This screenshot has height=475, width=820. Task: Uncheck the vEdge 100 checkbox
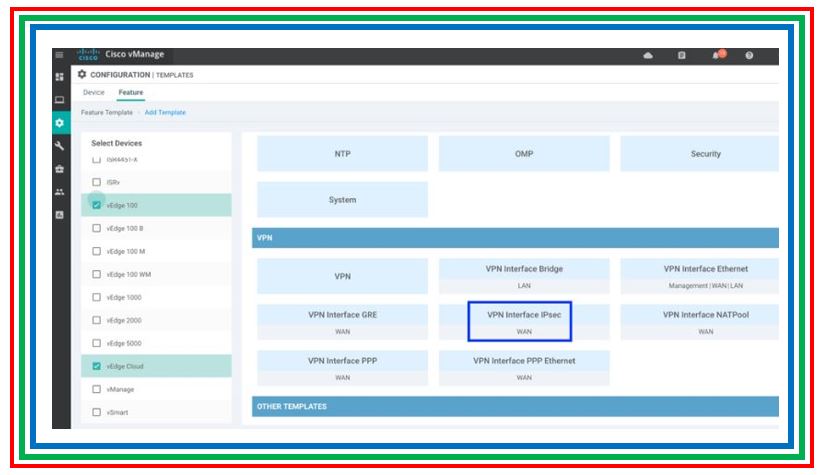click(x=97, y=205)
